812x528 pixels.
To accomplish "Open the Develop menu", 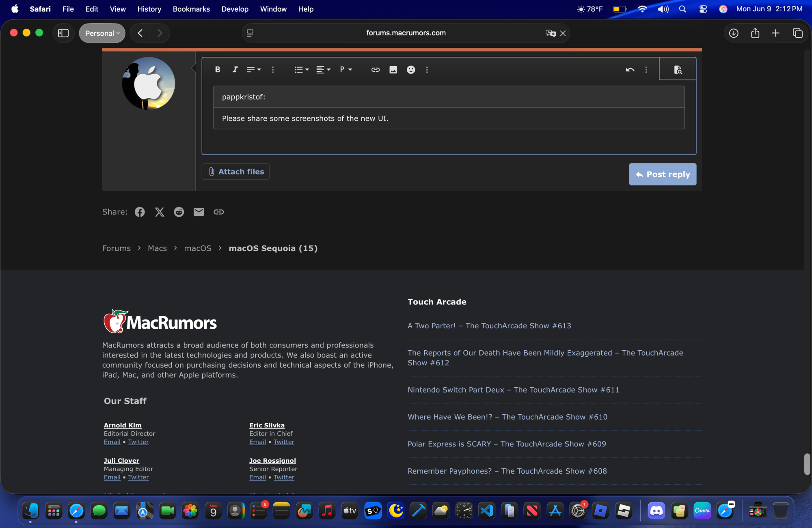I will pyautogui.click(x=235, y=9).
